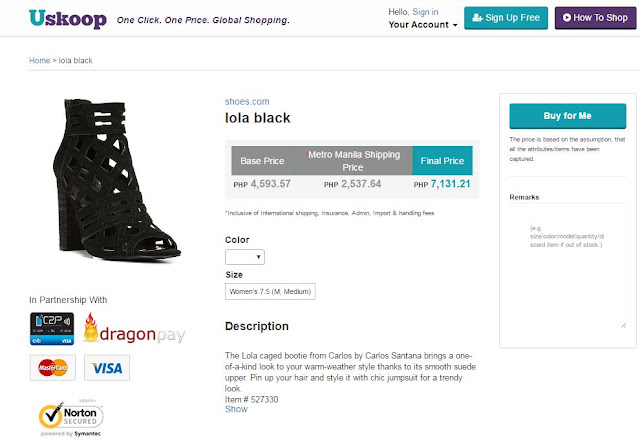The height and width of the screenshot is (440, 640).
Task: Click the Remarks box resize handle
Action: click(623, 325)
